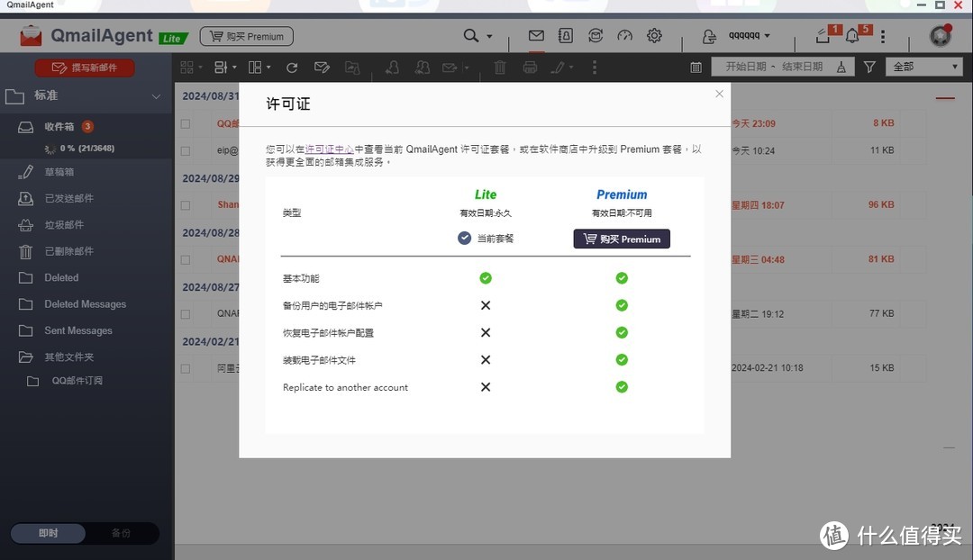Image resolution: width=973 pixels, height=560 pixels.
Task: Click the filter funnel icon
Action: pyautogui.click(x=869, y=67)
